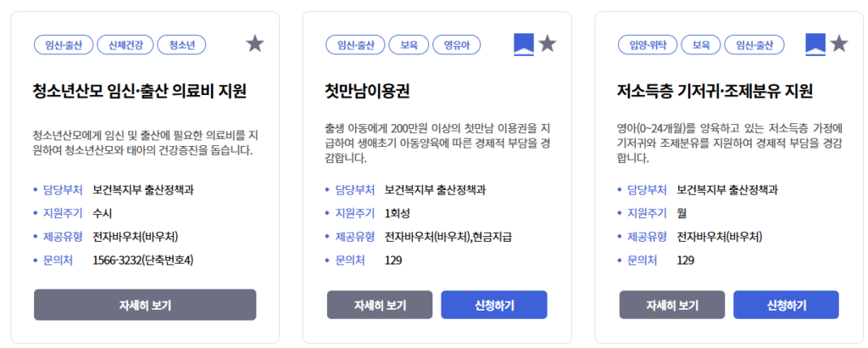Star the 청소년산모 임신·출산 의료비 지원 card
This screenshot has height=348, width=868.
point(255,43)
